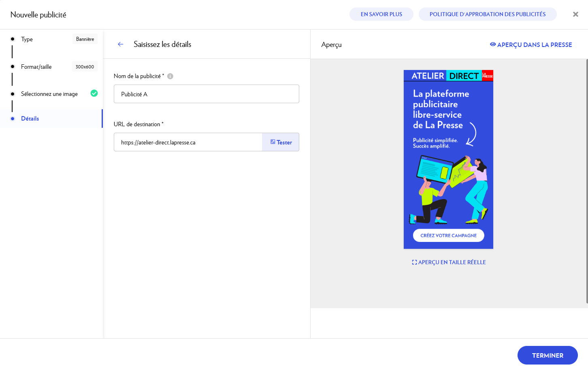Click the Nom de la publicité input field
This screenshot has height=371, width=588.
coord(206,94)
